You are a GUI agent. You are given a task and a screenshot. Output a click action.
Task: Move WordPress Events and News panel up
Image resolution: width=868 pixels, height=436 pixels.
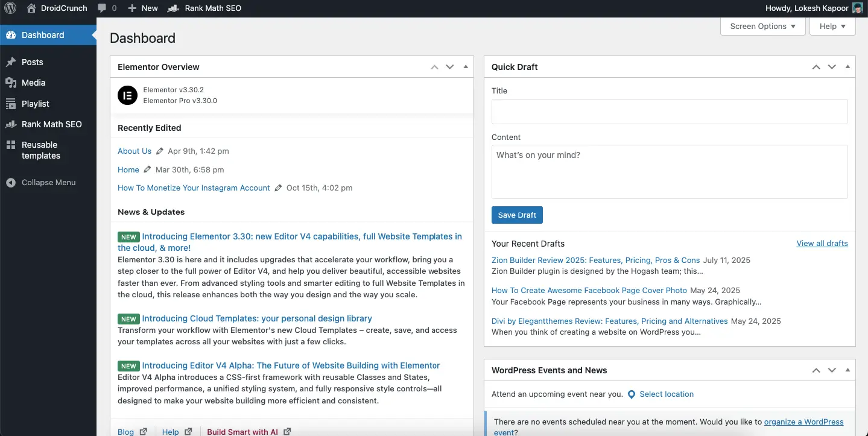pyautogui.click(x=816, y=370)
